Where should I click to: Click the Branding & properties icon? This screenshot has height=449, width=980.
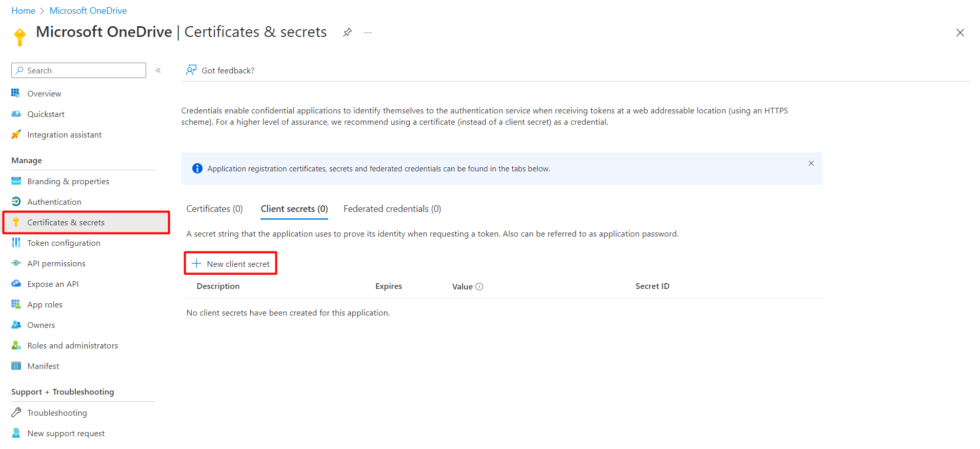[x=16, y=181]
